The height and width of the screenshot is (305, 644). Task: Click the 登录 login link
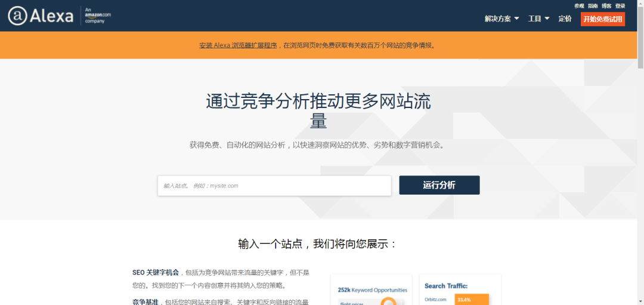[620, 6]
